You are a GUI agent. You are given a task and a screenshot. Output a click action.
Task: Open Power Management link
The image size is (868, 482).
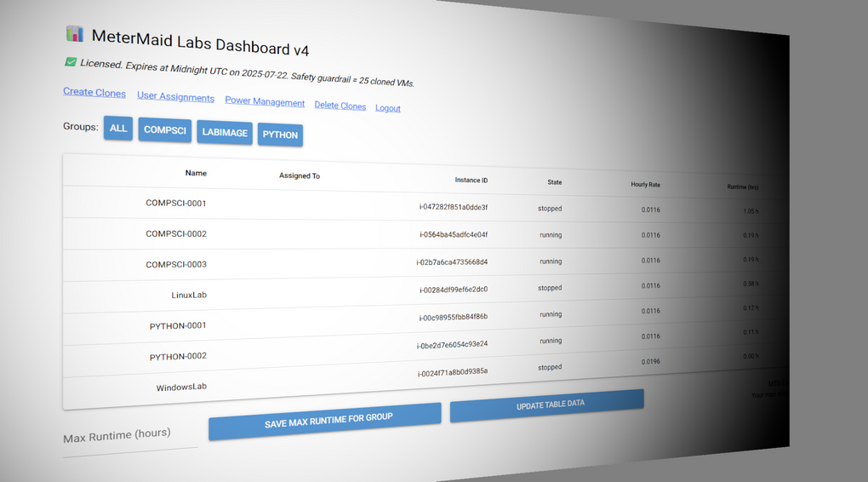tap(265, 102)
